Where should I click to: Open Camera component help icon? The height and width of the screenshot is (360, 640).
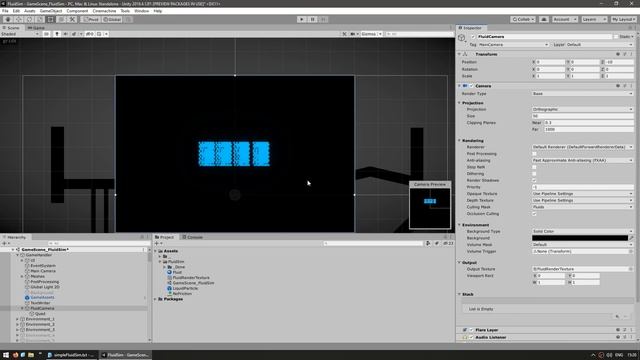(618, 86)
